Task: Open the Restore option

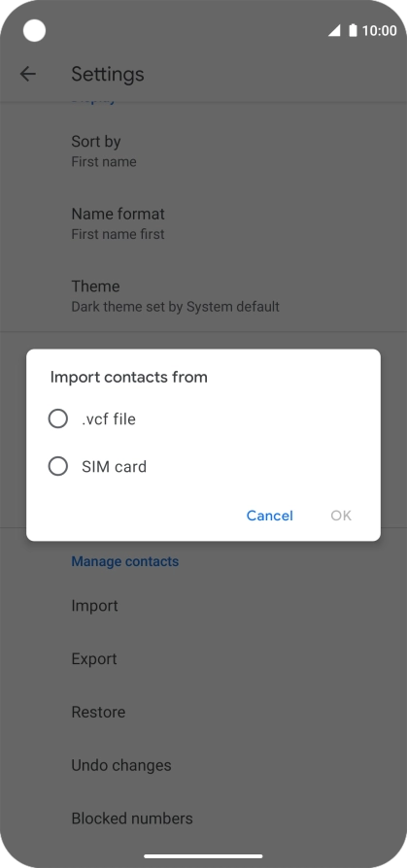Action: click(x=203, y=712)
